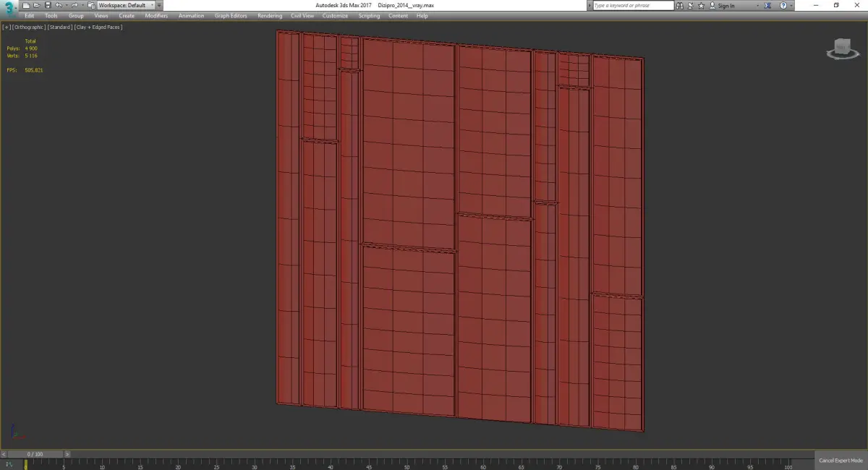Open an existing file from toolbar
Image resolution: width=868 pixels, height=470 pixels.
click(36, 5)
